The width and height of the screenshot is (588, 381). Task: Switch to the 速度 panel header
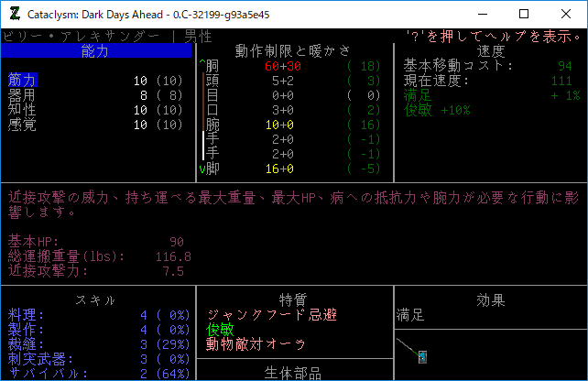tap(491, 49)
